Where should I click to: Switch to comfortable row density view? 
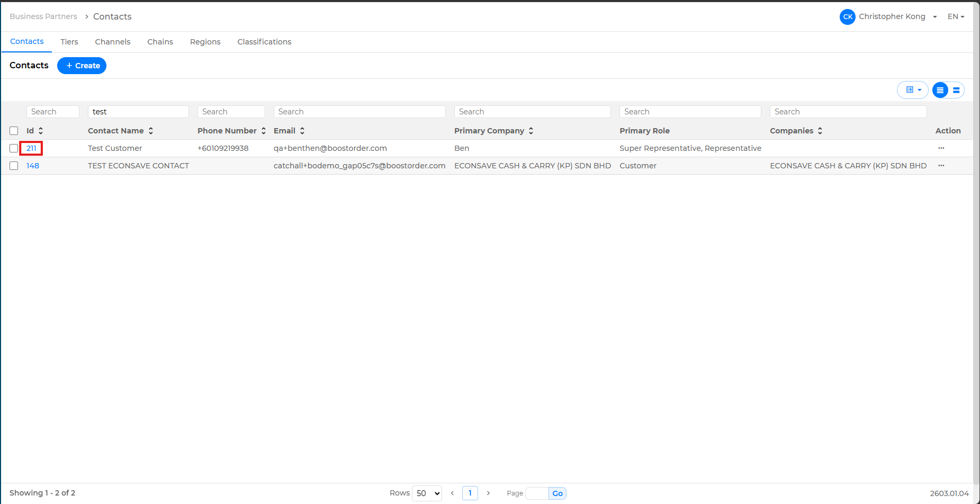[x=956, y=90]
